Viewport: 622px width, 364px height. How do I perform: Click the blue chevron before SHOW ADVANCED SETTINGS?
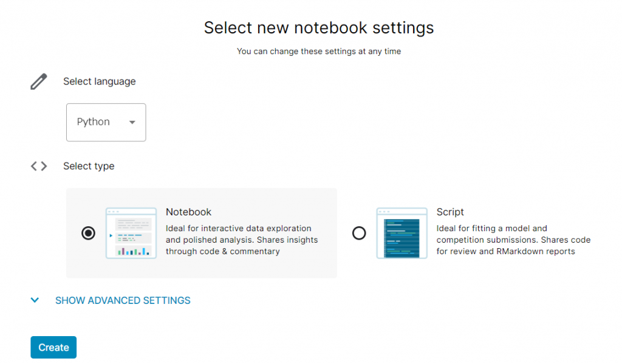(35, 300)
